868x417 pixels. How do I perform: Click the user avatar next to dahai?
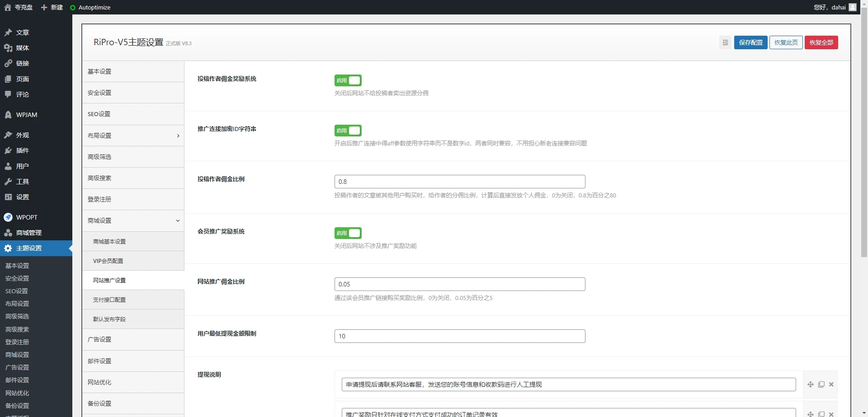(x=853, y=7)
